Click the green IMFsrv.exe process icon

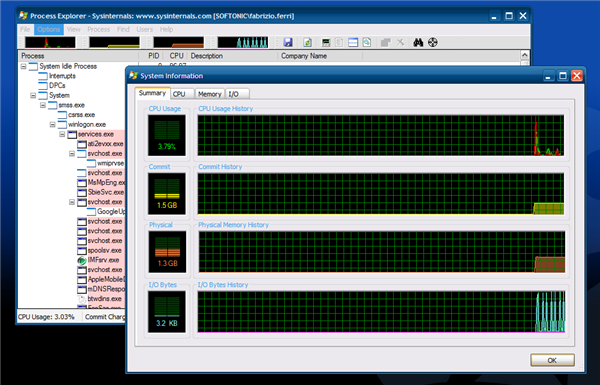point(82,260)
